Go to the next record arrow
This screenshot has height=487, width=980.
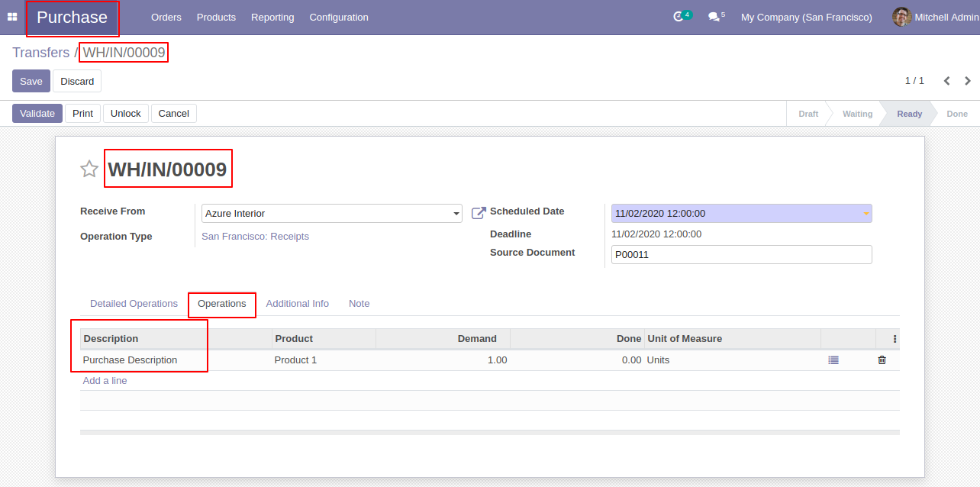(968, 81)
